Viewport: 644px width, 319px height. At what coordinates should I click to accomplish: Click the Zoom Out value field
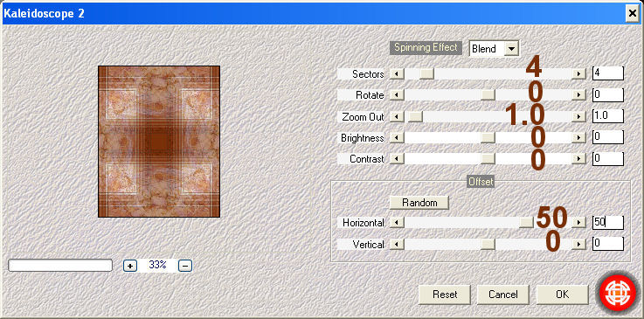(608, 116)
